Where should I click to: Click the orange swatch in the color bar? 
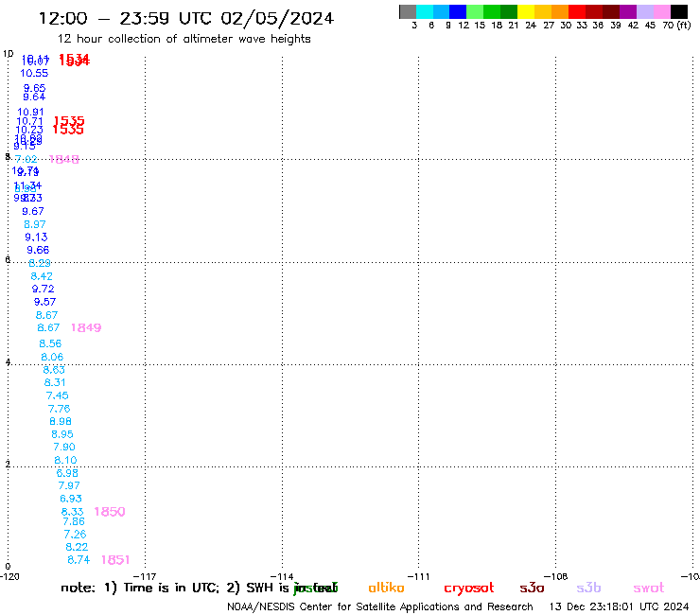[x=560, y=11]
